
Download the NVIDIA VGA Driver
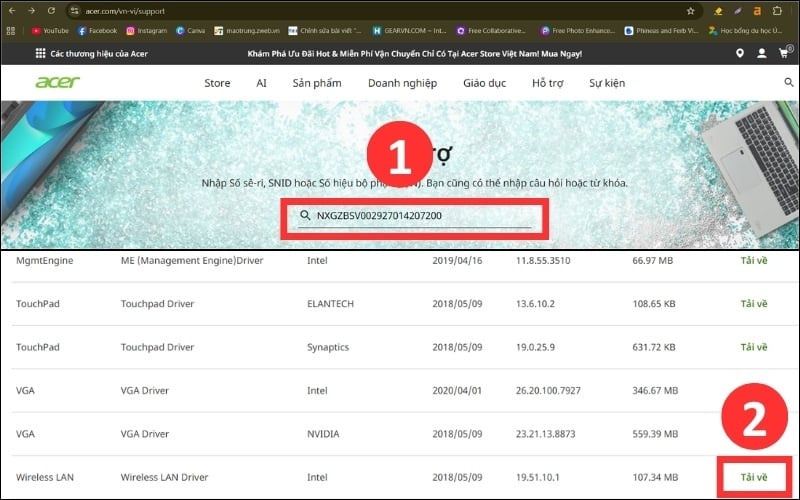click(x=754, y=434)
